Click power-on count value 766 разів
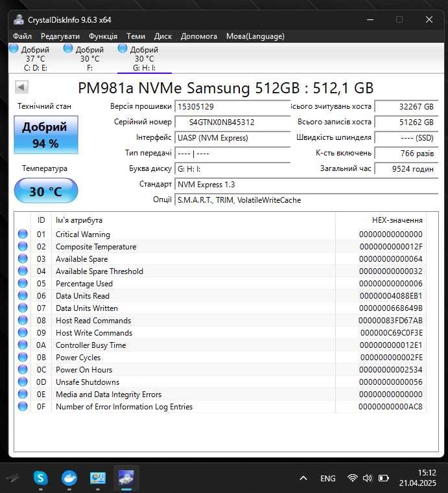 coord(407,153)
